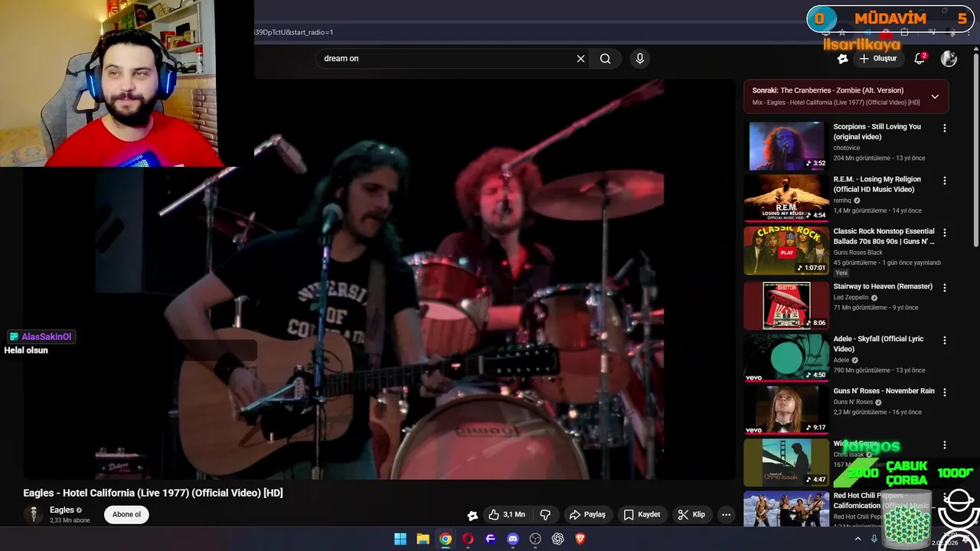
Task: Open options menu for Classic Rock Nonstop
Action: [944, 233]
